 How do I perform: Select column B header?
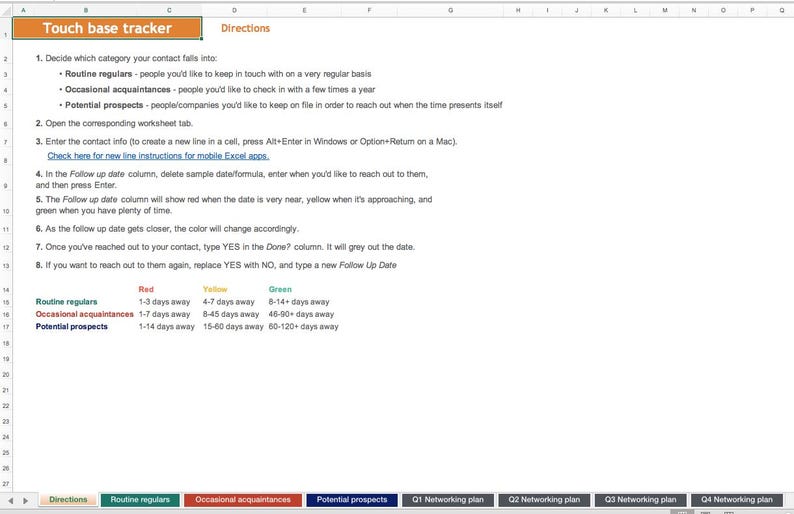(x=86, y=10)
